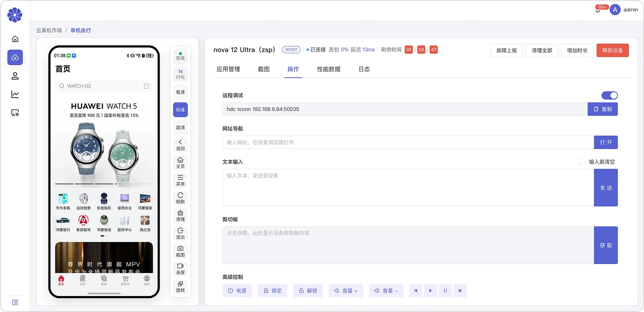This screenshot has width=644, height=312.
Task: Select 超清 quality mode
Action: (x=180, y=127)
